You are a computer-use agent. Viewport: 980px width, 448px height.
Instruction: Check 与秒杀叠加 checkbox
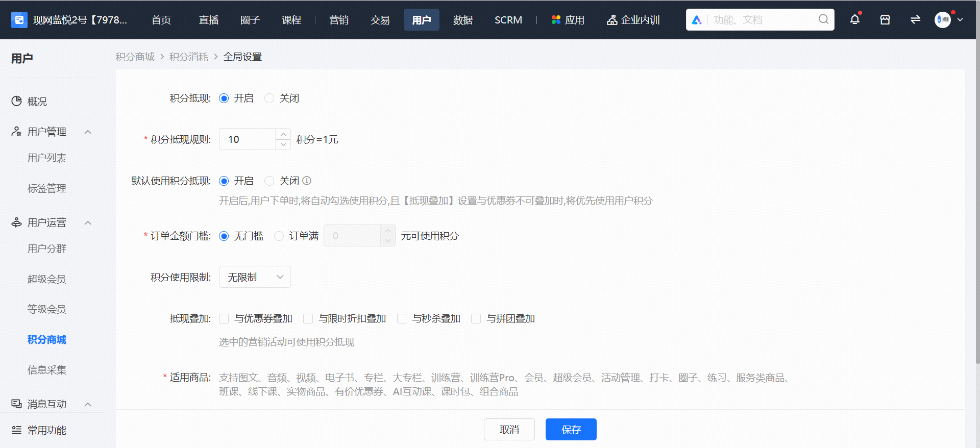[402, 318]
